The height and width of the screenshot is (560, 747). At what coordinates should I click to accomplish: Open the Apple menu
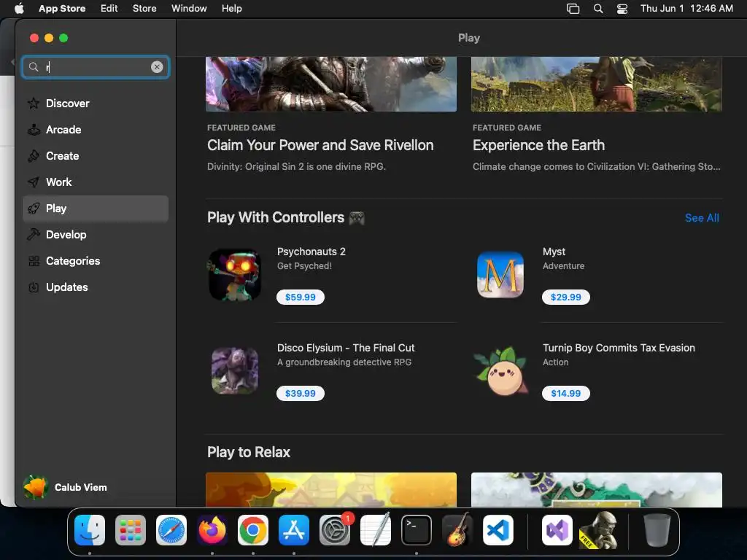click(19, 9)
